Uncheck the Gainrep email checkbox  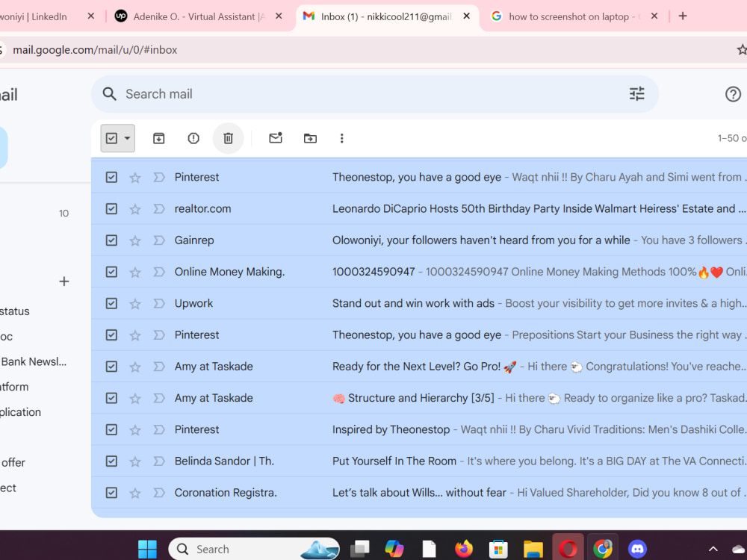point(111,240)
